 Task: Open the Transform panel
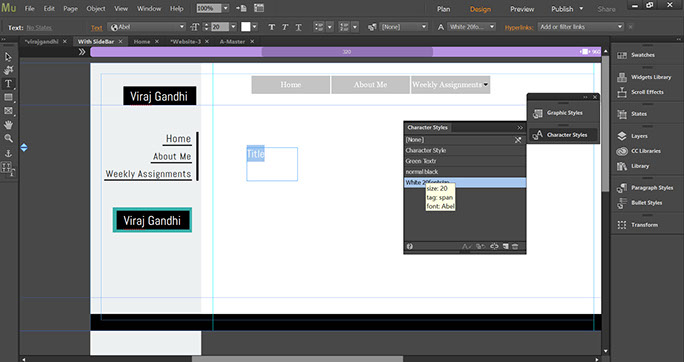[637, 225]
